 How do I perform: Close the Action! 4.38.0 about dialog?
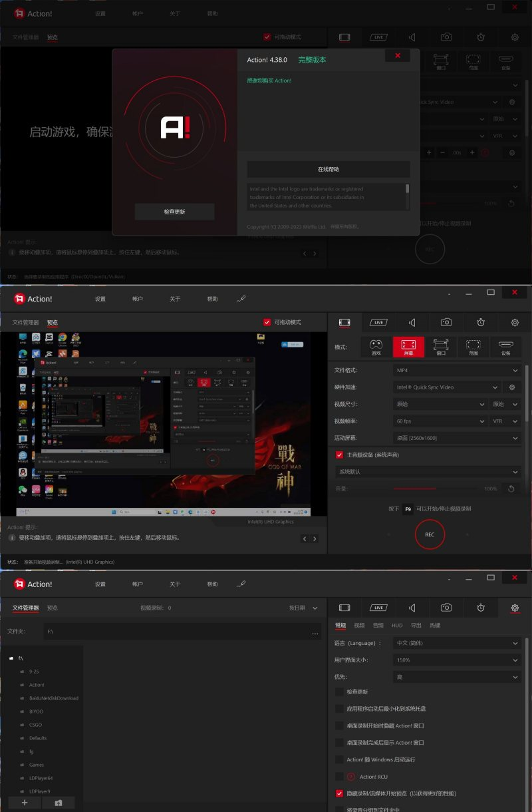pos(398,56)
